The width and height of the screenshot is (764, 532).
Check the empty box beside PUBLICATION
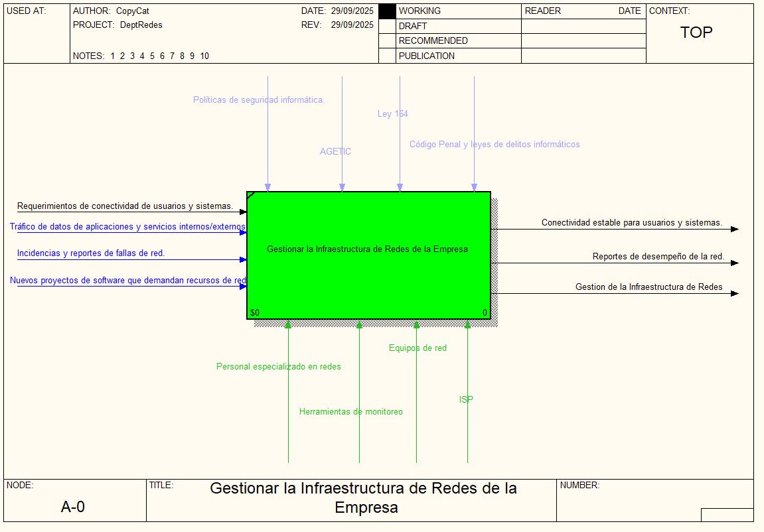[387, 56]
